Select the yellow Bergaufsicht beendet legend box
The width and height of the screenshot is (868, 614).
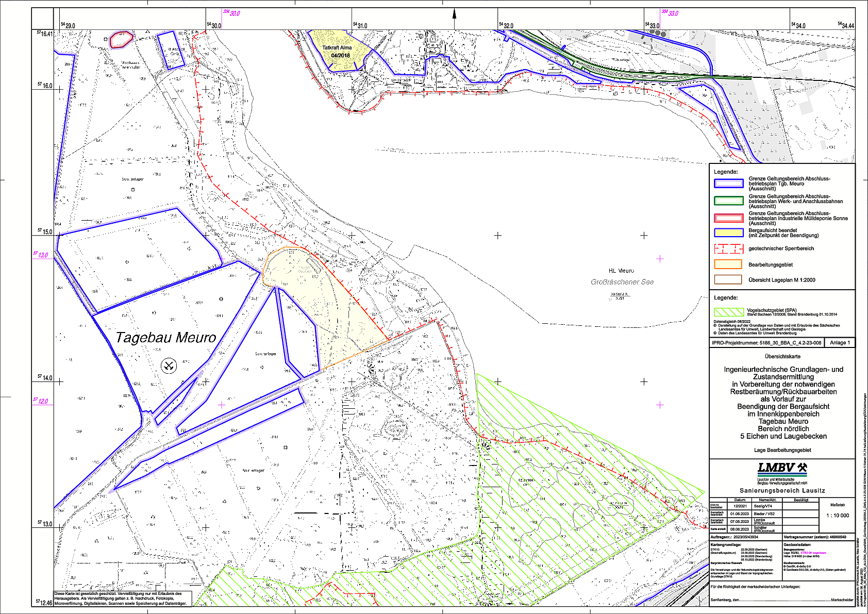(x=728, y=233)
